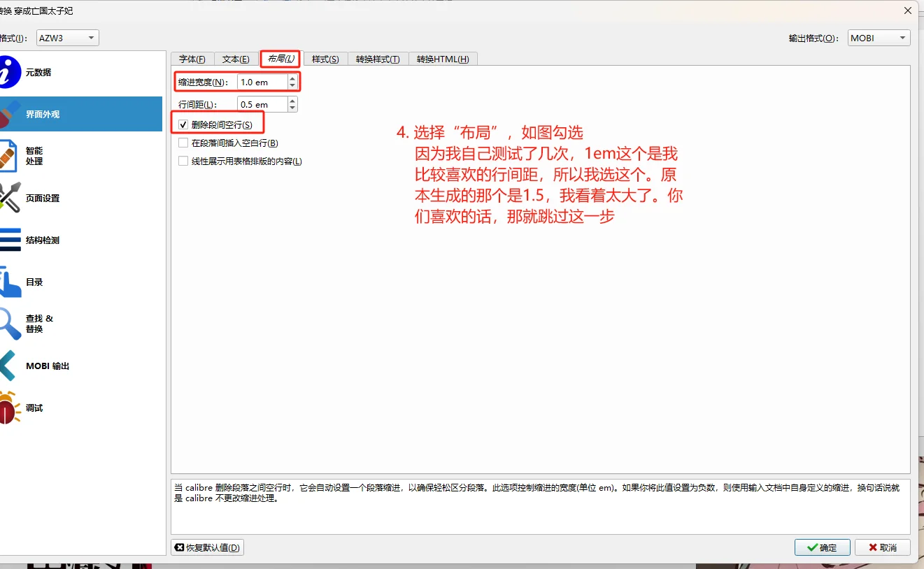Select the MOBI 输出 sidebar label
Screen dimensions: 924x569
(x=48, y=366)
